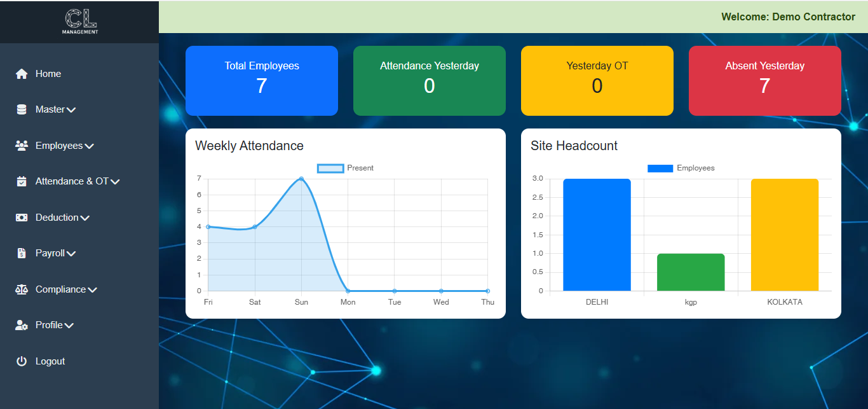Expand the Payroll submenu chevron
Image resolution: width=868 pixels, height=409 pixels.
pos(71,254)
